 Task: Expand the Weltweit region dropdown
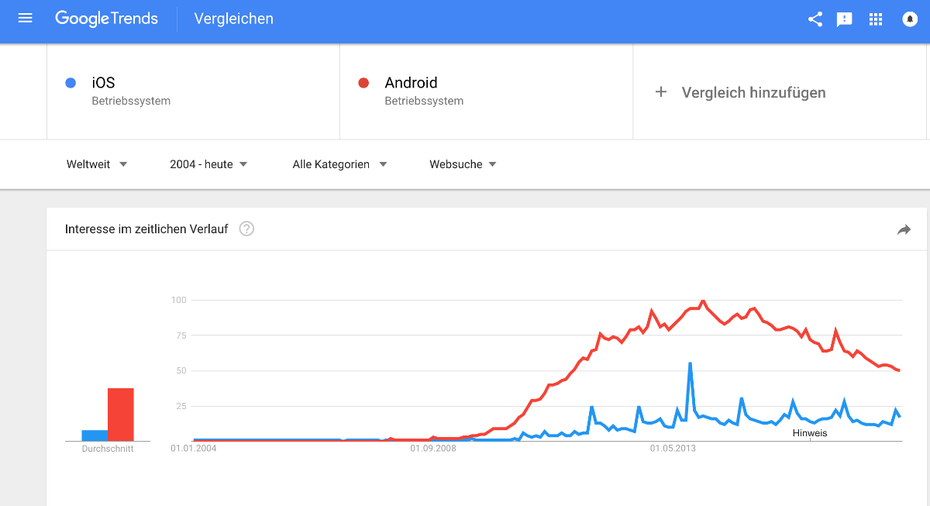97,164
